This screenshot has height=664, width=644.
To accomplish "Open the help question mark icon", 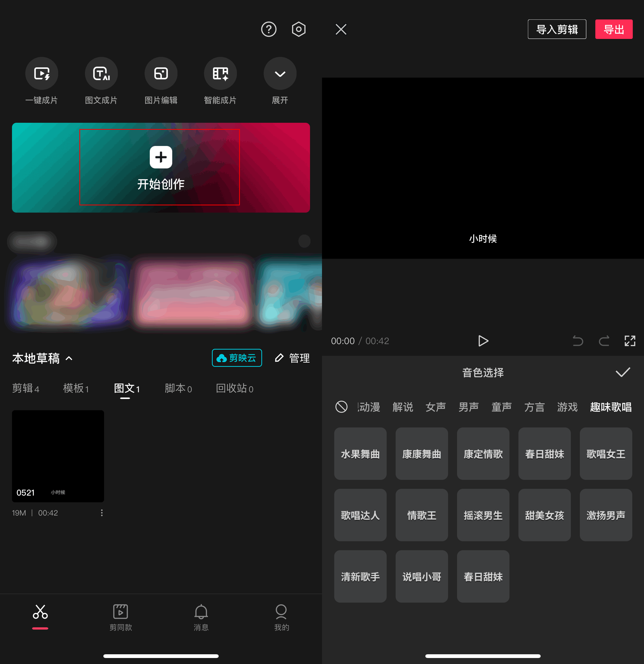I will 268,29.
